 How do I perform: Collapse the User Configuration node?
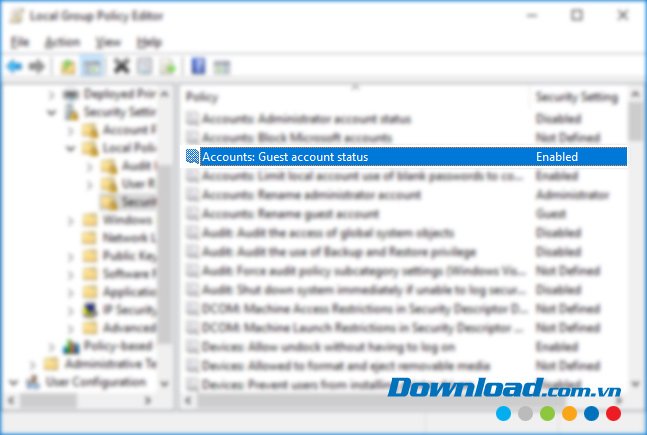point(14,383)
